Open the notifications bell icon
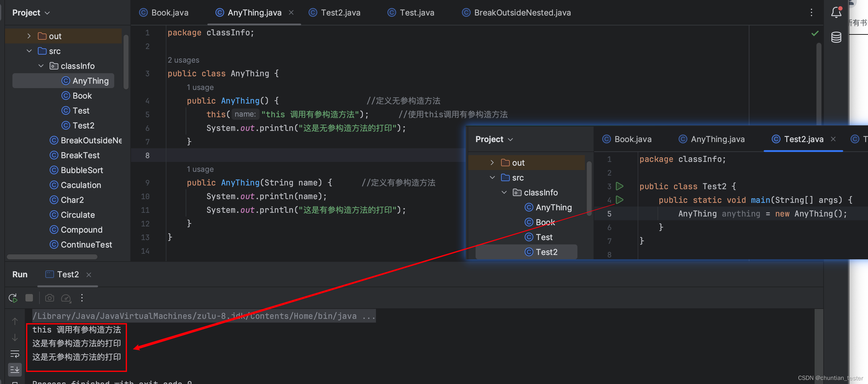Screen dimensions: 868x384 click(836, 13)
